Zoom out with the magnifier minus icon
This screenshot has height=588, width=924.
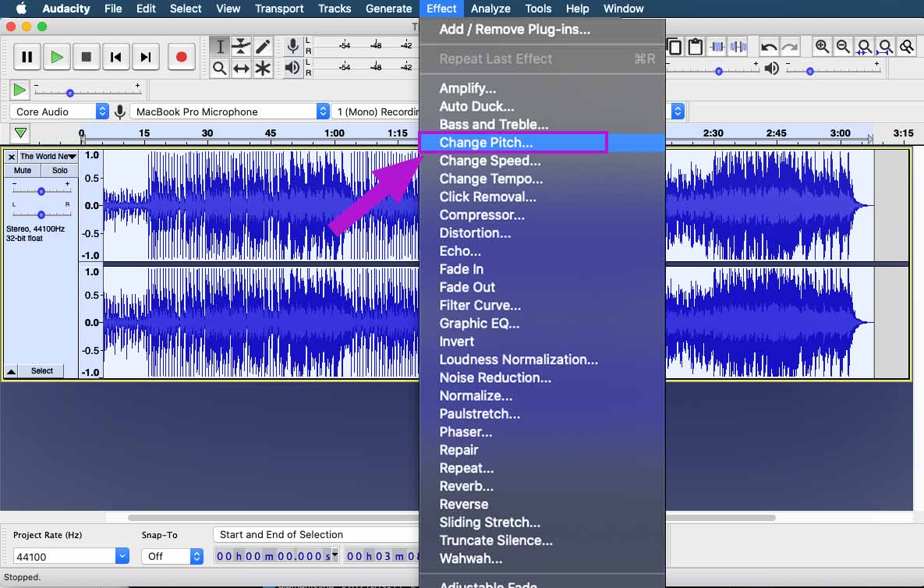[x=843, y=47]
